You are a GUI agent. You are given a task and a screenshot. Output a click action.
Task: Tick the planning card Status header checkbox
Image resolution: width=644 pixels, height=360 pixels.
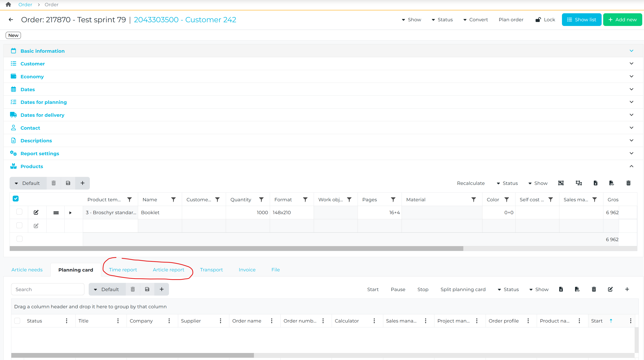[17, 321]
